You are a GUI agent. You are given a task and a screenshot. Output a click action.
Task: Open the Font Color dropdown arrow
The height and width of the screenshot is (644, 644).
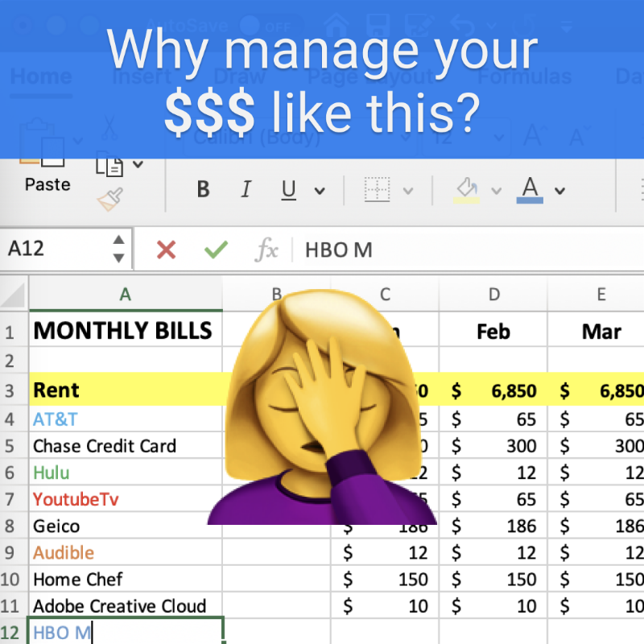click(x=559, y=191)
